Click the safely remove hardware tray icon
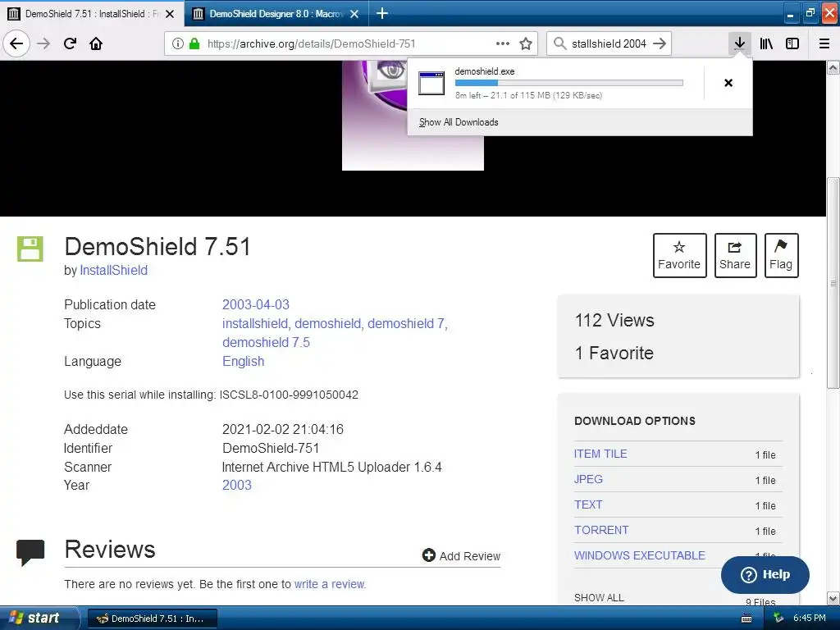840x630 pixels. [x=778, y=619]
